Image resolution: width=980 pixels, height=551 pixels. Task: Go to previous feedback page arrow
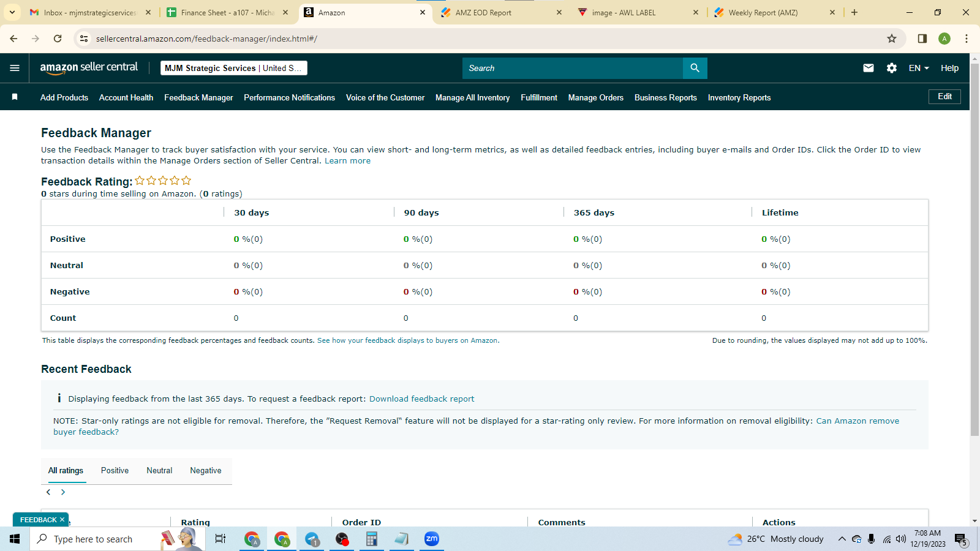(48, 492)
